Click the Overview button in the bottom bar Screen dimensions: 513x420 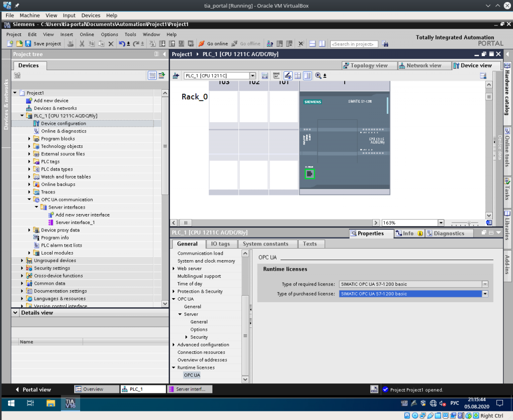pyautogui.click(x=97, y=389)
